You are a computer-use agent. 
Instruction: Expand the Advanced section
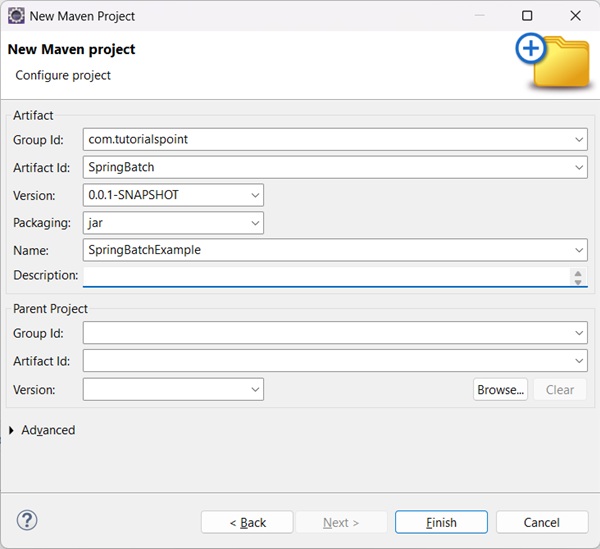[12, 430]
